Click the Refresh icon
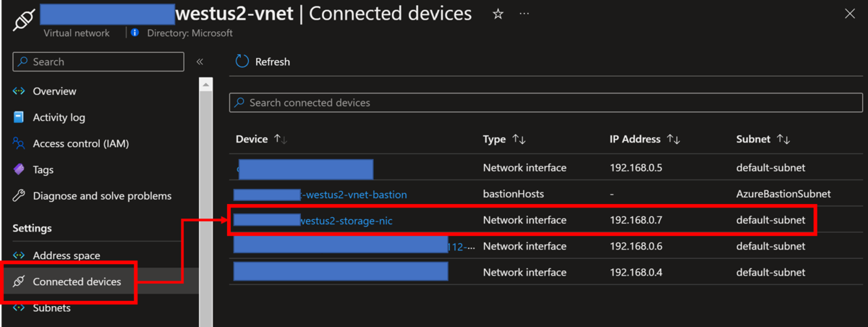Screen dimensions: 868x327 click(242, 62)
